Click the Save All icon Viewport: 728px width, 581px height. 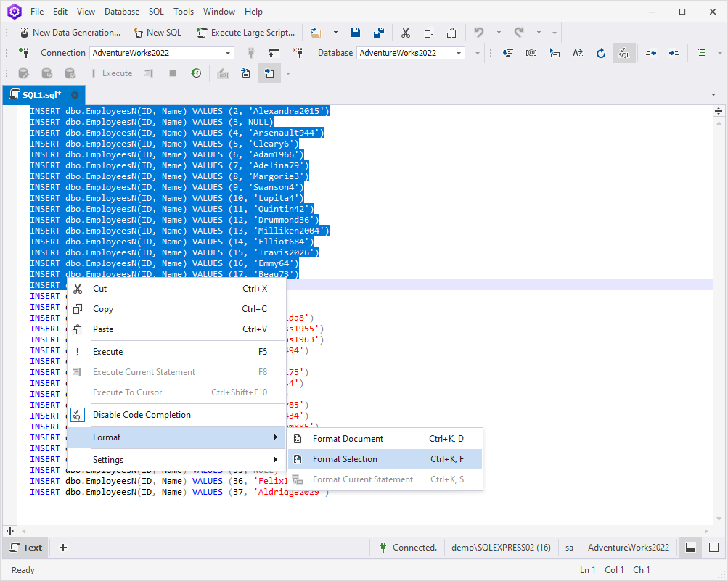pos(379,33)
